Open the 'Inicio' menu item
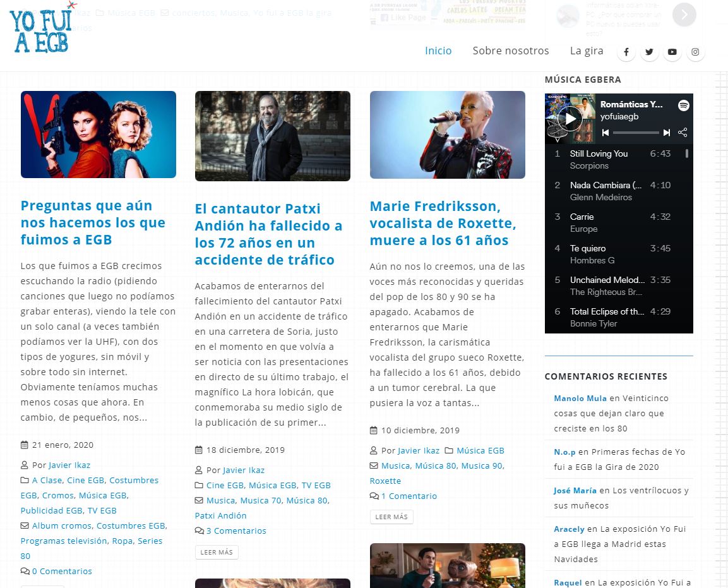This screenshot has height=588, width=728. (x=438, y=51)
